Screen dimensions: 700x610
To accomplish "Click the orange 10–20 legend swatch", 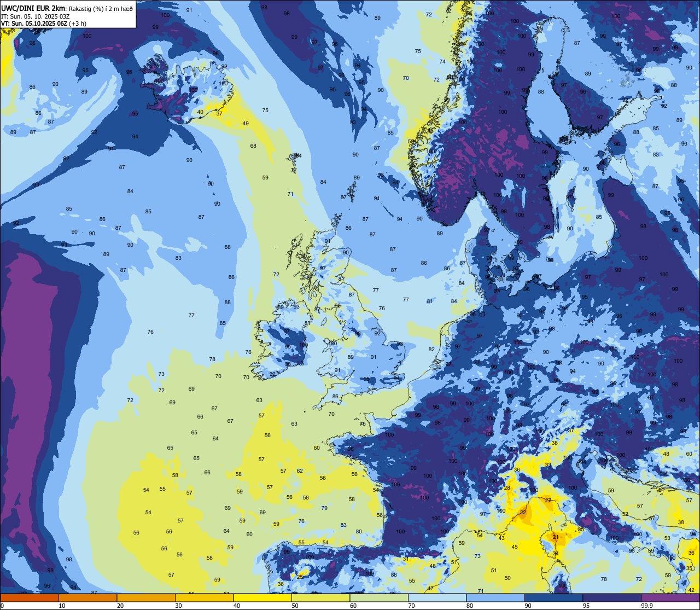I will coord(88,597).
